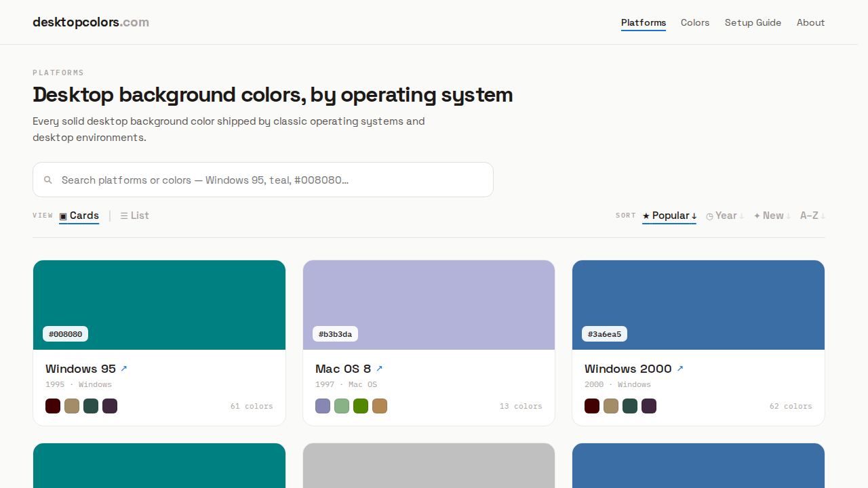Pick the dark green swatch under Windows 95
Image resolution: width=868 pixels, height=488 pixels.
coord(91,406)
